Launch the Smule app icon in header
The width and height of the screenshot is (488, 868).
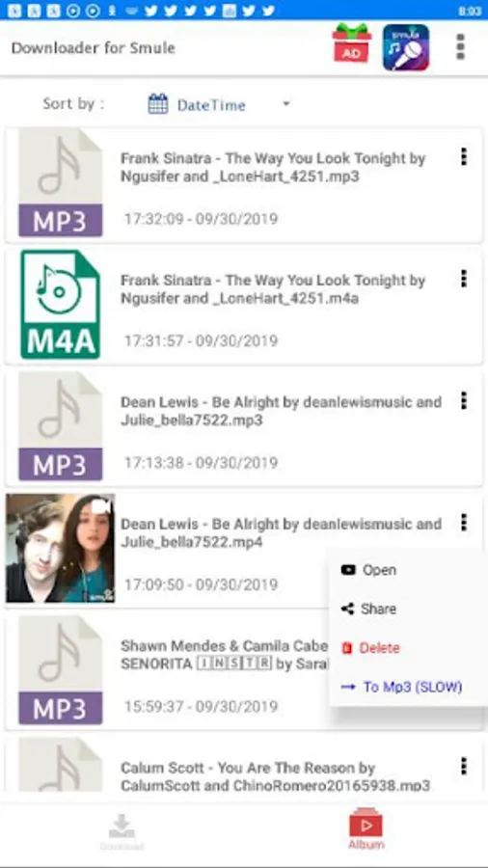(406, 47)
